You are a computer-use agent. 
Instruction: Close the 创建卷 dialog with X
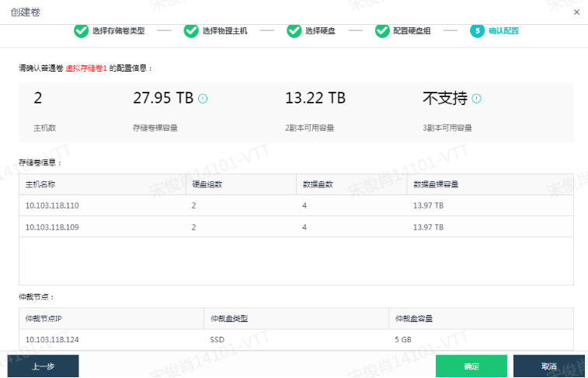tap(576, 12)
